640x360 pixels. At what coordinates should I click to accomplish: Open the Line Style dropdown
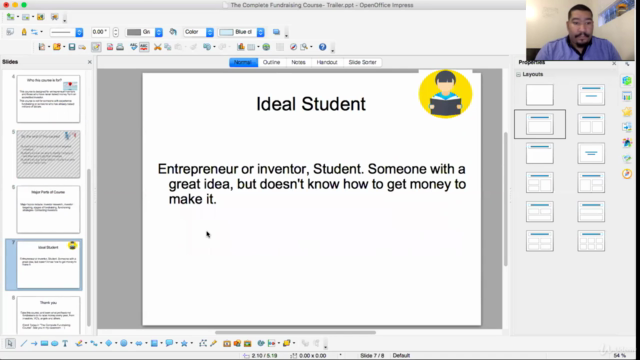click(x=80, y=32)
